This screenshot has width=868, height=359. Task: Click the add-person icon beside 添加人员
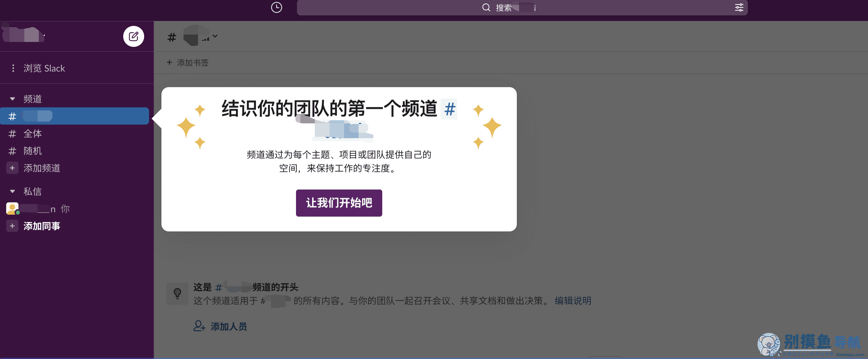pyautogui.click(x=199, y=326)
